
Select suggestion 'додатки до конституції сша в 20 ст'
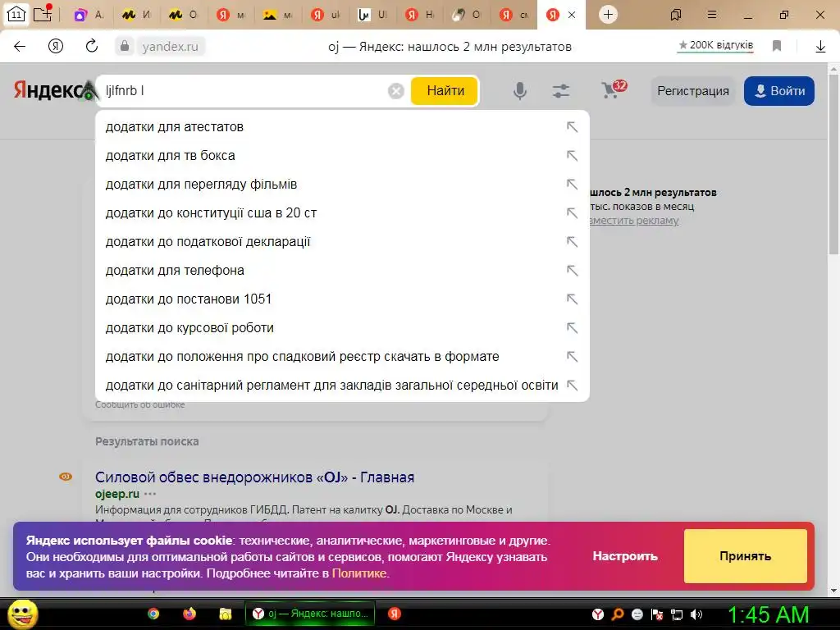point(342,213)
